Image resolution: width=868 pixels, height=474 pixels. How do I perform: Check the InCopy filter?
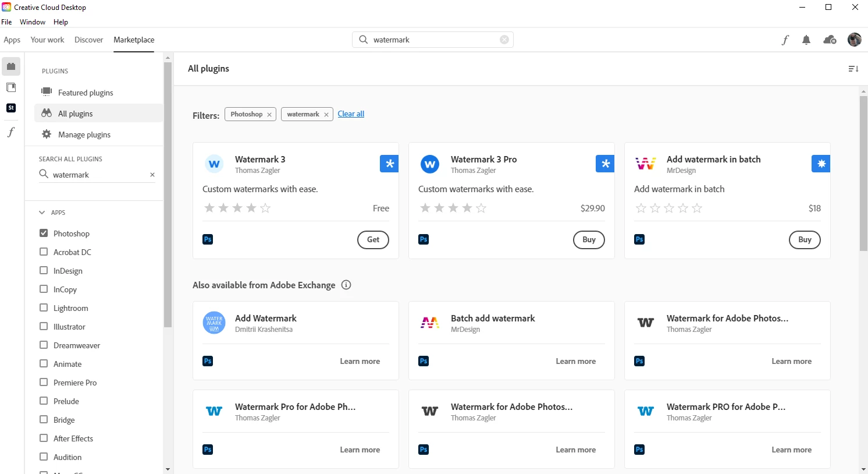click(44, 289)
